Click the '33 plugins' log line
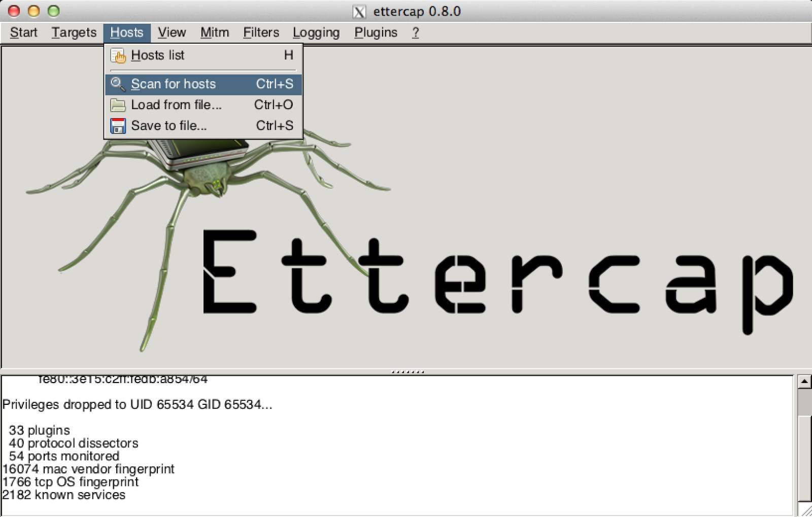 click(x=40, y=430)
